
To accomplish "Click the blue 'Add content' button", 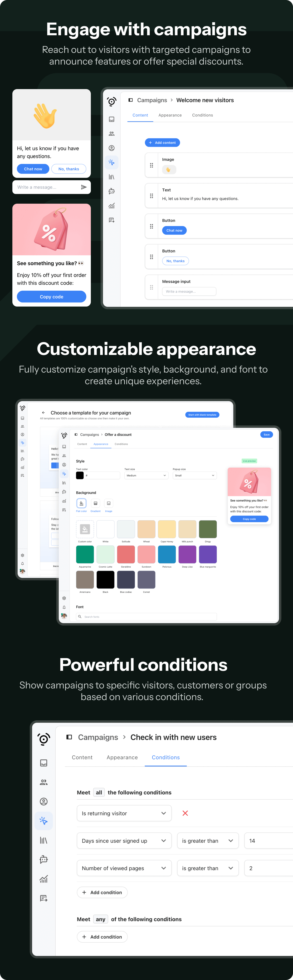I will point(162,143).
